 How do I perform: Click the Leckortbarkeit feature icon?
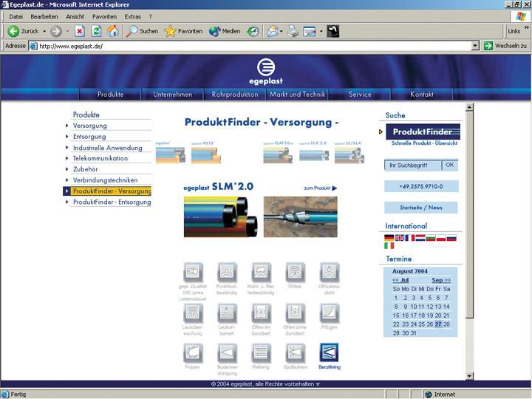tap(227, 313)
